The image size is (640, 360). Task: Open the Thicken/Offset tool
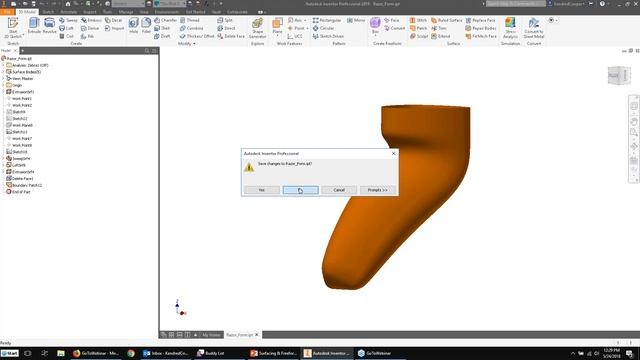point(197,36)
